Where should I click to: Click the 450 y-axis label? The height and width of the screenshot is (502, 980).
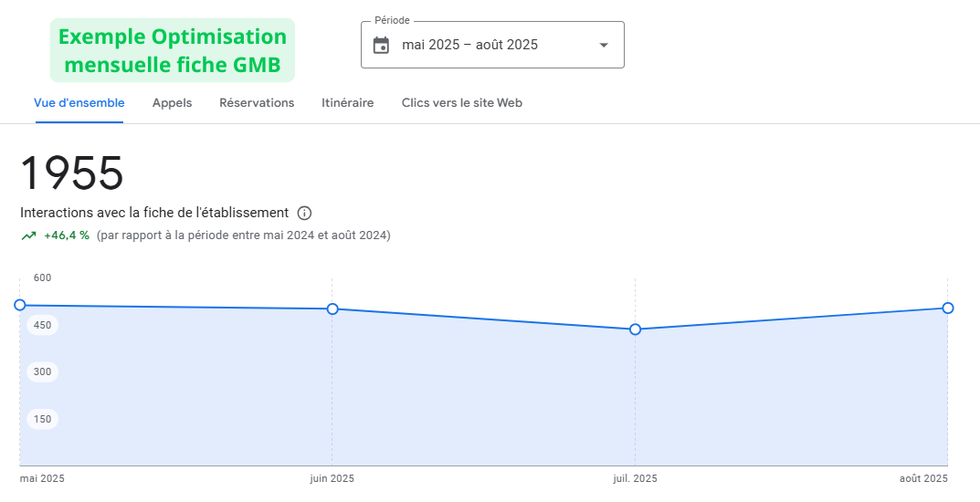pos(42,325)
